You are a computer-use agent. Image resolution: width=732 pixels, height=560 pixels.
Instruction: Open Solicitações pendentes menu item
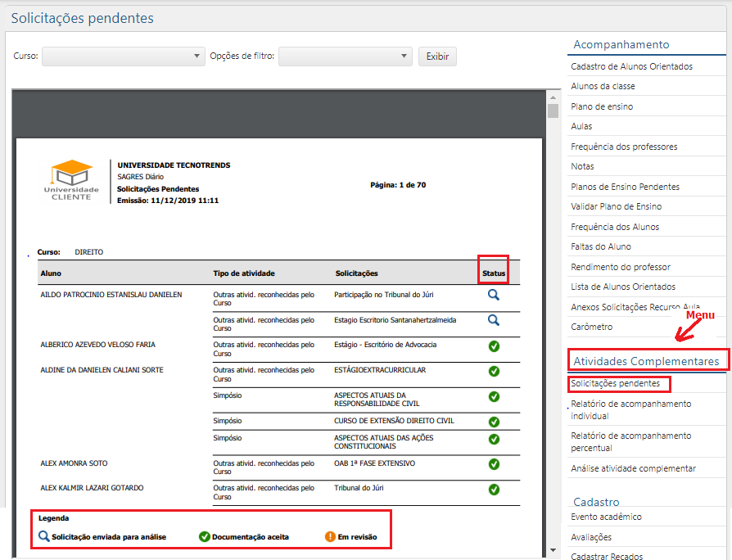coord(615,383)
